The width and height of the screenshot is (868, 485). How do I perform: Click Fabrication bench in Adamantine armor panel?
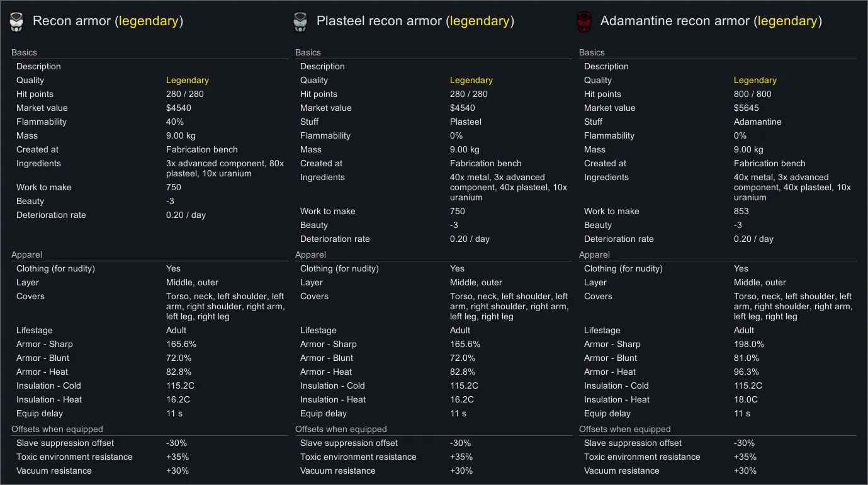point(769,163)
